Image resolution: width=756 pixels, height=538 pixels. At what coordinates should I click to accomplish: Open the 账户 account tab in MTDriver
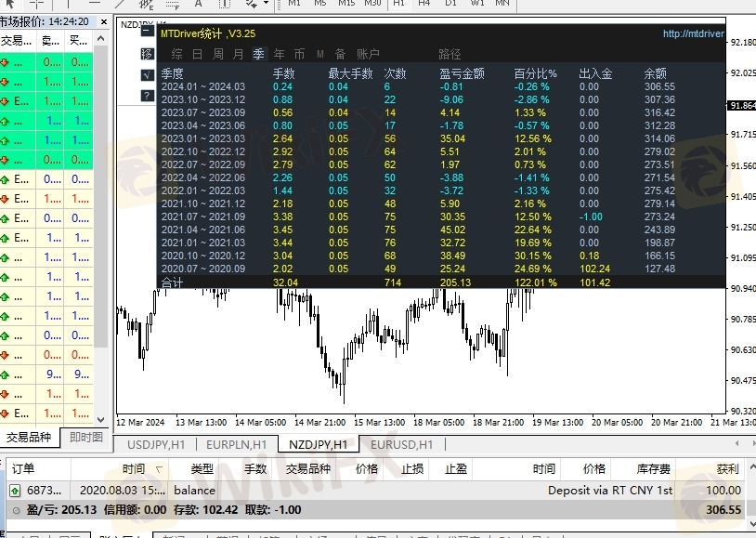369,55
